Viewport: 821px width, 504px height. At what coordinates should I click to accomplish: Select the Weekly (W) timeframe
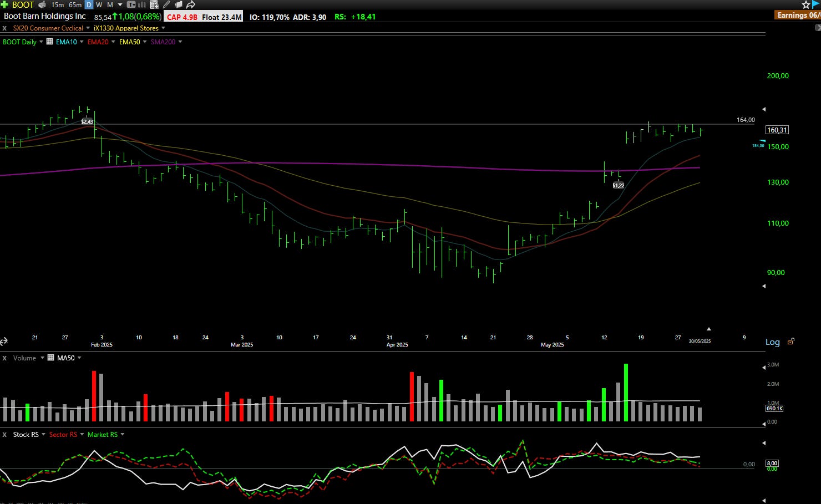(x=99, y=4)
